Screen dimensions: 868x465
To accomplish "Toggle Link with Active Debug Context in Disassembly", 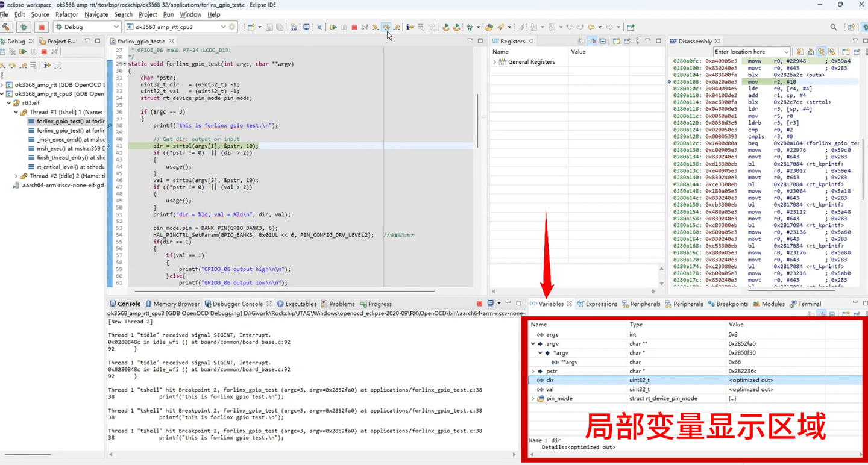I will point(822,52).
